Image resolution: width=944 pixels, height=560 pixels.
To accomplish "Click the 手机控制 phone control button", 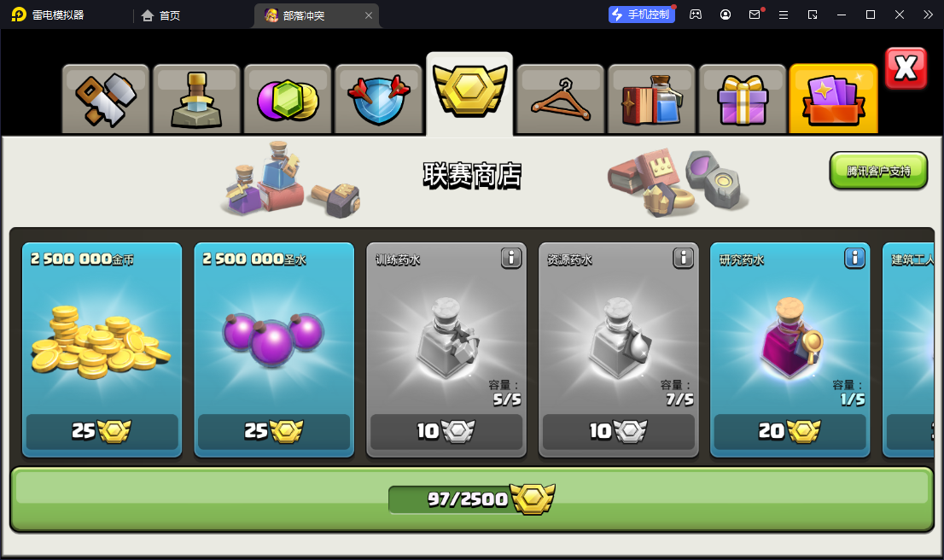I will pyautogui.click(x=642, y=15).
